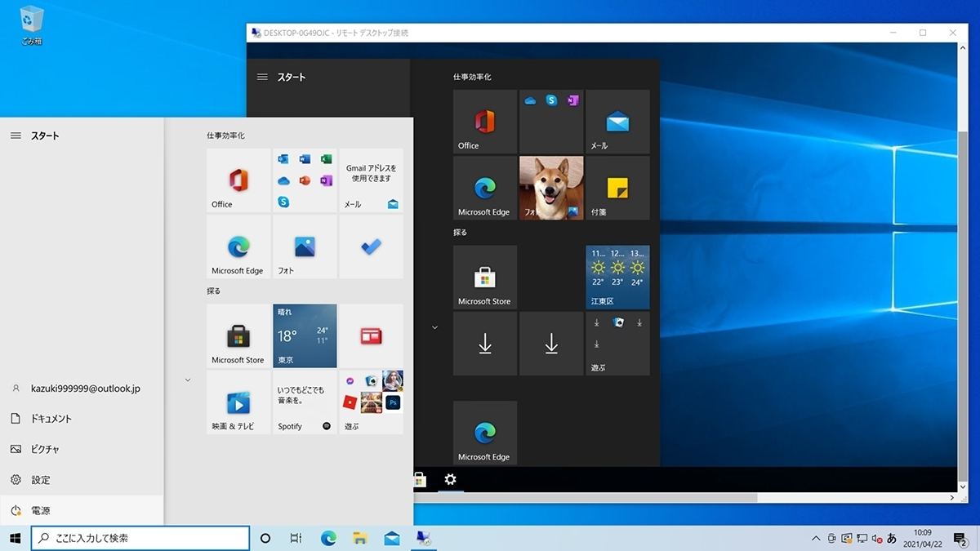Click the remote desktop scrollbar right arrow
Image resolution: width=980 pixels, height=551 pixels.
pyautogui.click(x=952, y=497)
